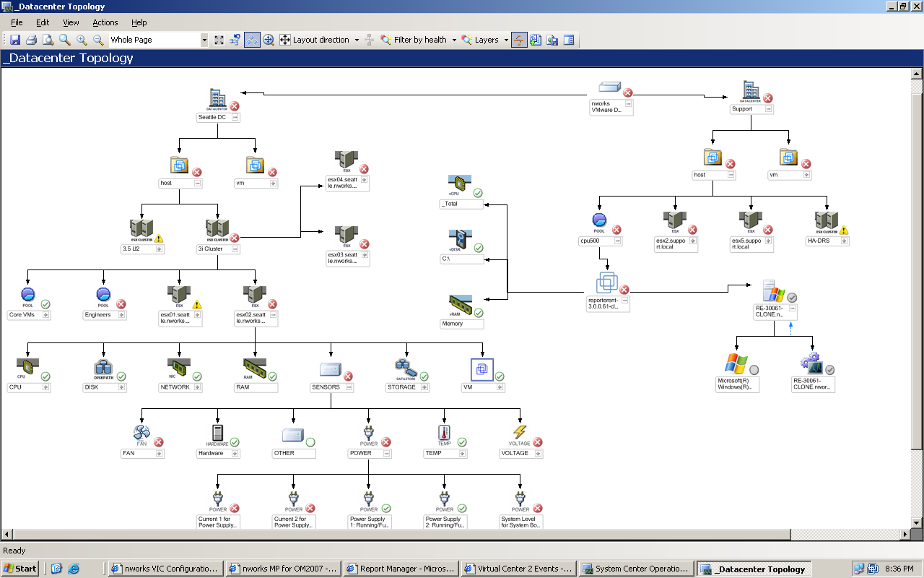Open the Layout direction dropdown arrow
924x578 pixels.
[x=357, y=40]
